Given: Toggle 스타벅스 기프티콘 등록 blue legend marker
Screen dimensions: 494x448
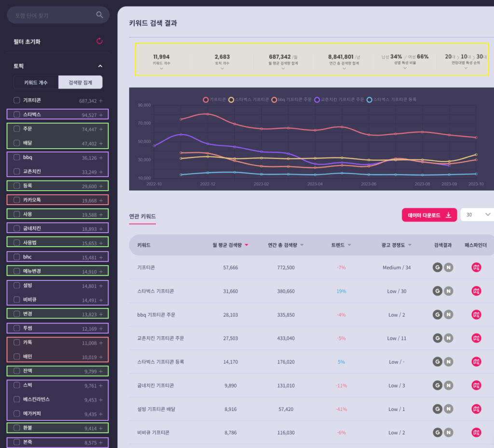Looking at the screenshot, I should pyautogui.click(x=370, y=99).
